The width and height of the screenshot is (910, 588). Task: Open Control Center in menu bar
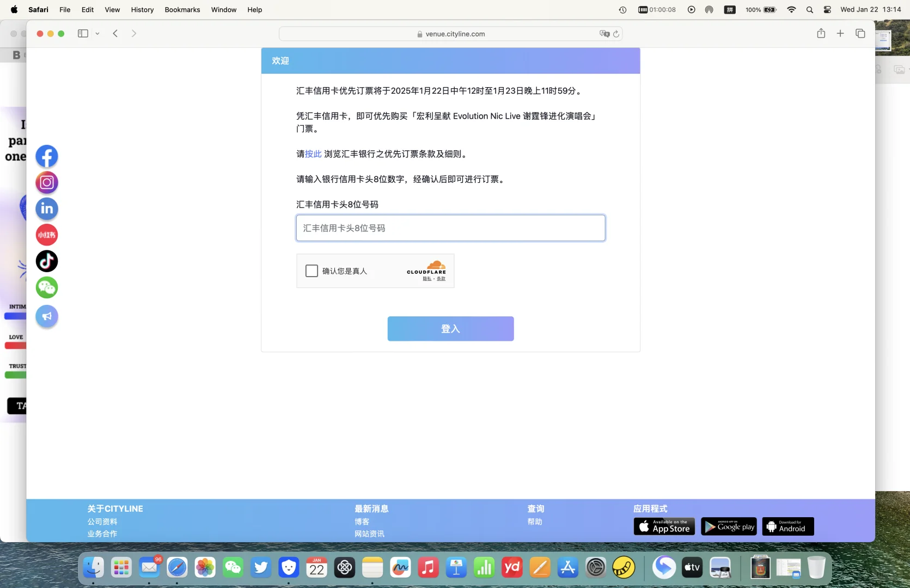tap(827, 10)
